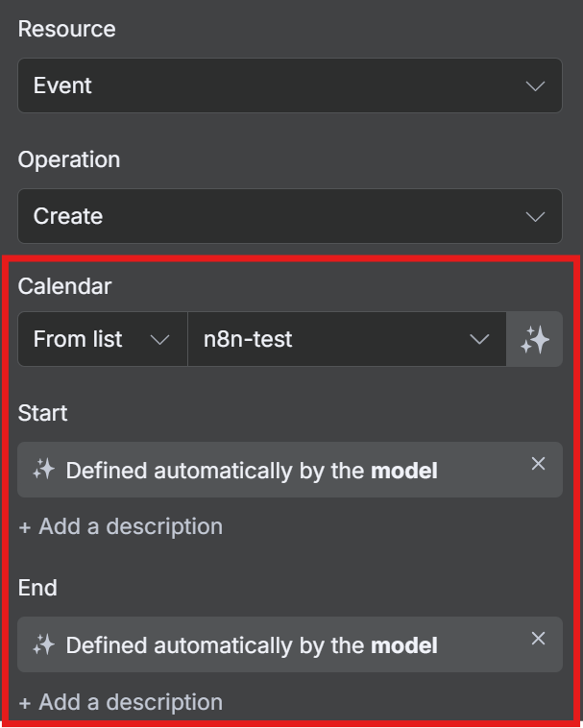583x728 pixels.
Task: Click the sparkle icon inside Start field
Action: pos(43,471)
